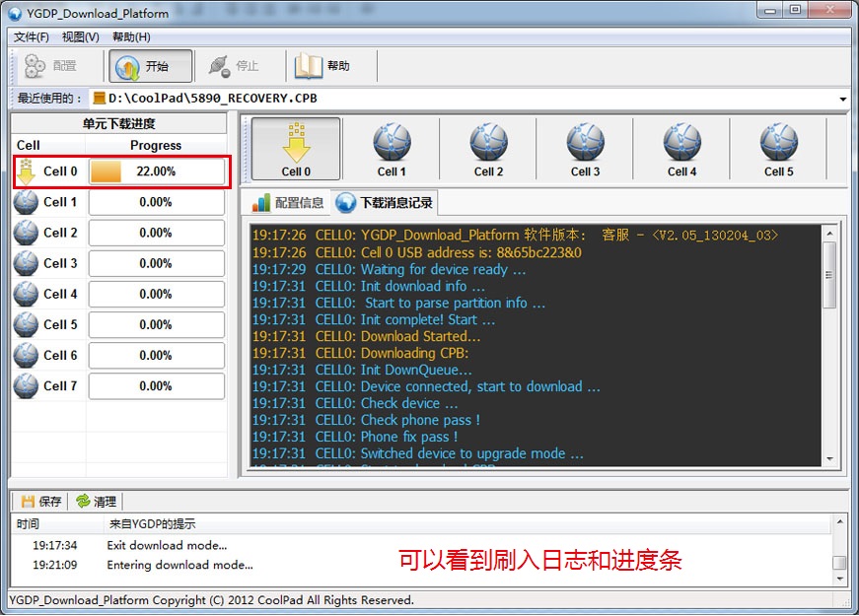
Task: Click the 时间 column header
Action: click(x=57, y=524)
